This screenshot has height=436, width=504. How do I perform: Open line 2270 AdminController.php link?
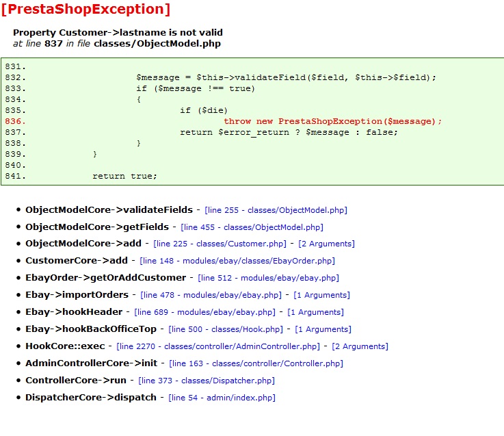pos(218,346)
